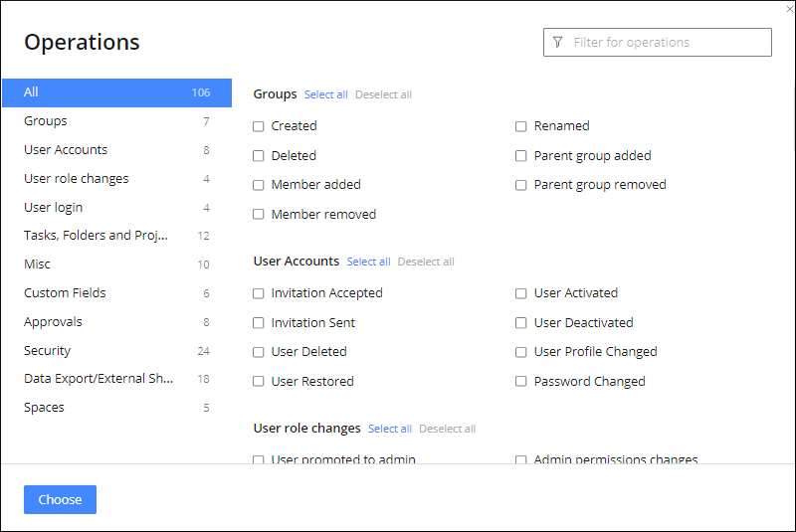The image size is (796, 532).
Task: Select the User Deactivated checkbox
Action: point(521,323)
